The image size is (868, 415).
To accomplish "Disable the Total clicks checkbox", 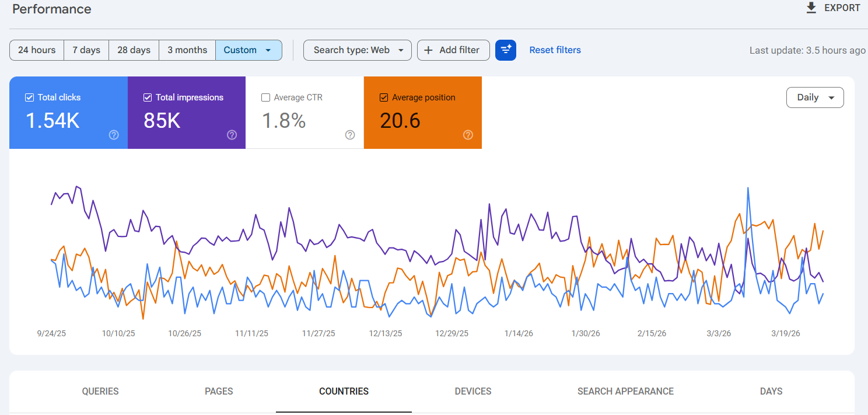I will (29, 97).
